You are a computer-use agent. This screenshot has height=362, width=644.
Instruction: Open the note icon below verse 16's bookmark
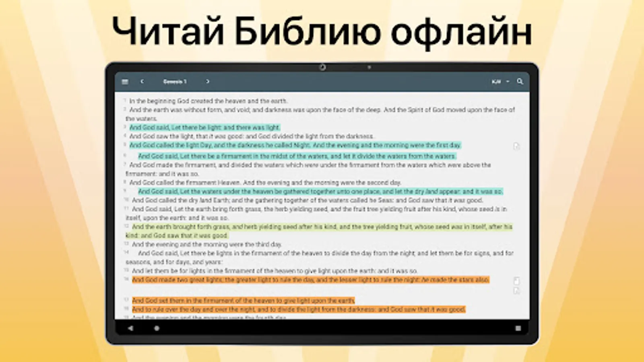click(517, 290)
